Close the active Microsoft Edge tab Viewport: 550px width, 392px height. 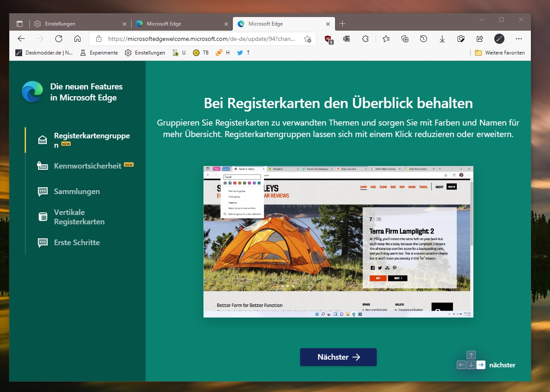click(x=328, y=24)
